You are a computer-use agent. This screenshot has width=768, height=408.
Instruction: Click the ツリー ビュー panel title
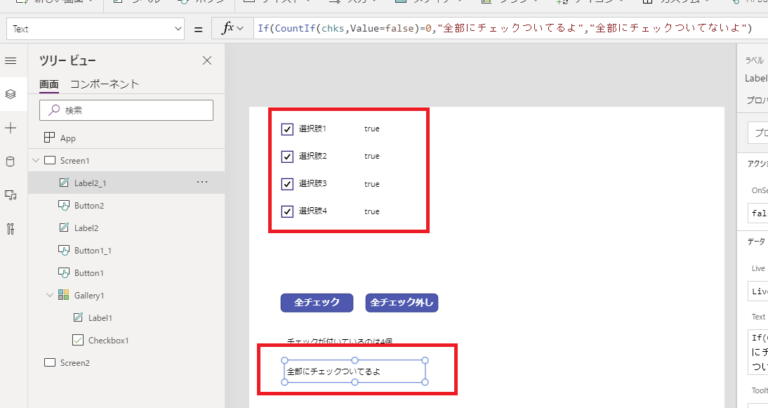coord(68,60)
